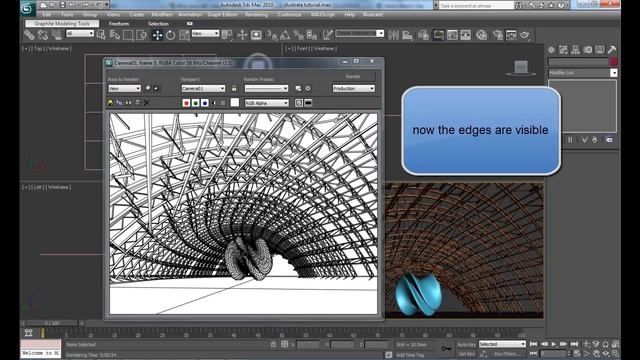The width and height of the screenshot is (640, 360).
Task: Open the Edit menu
Action: point(47,15)
